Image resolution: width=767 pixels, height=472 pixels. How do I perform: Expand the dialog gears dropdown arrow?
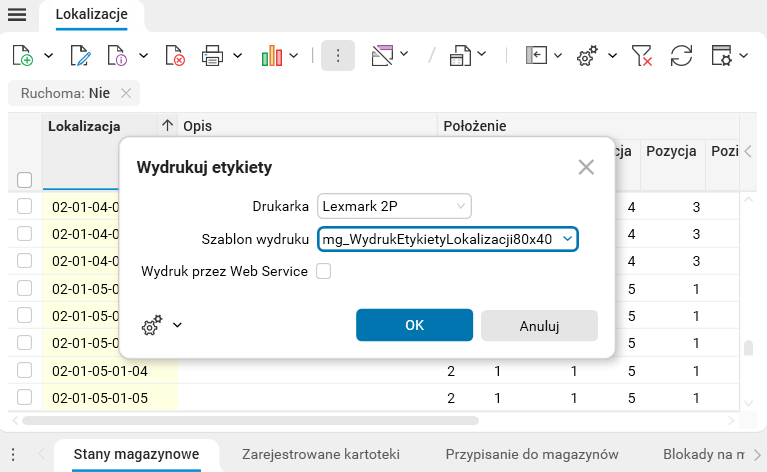pos(177,325)
